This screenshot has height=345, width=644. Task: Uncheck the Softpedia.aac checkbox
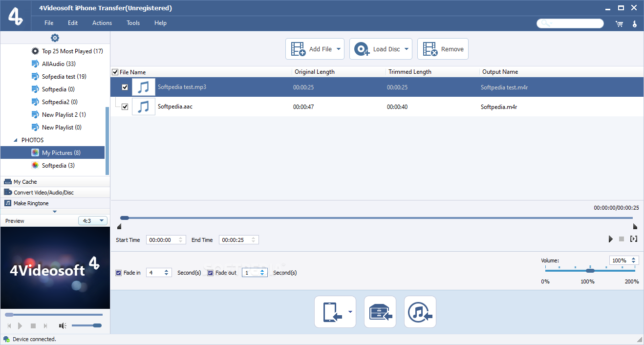click(125, 107)
